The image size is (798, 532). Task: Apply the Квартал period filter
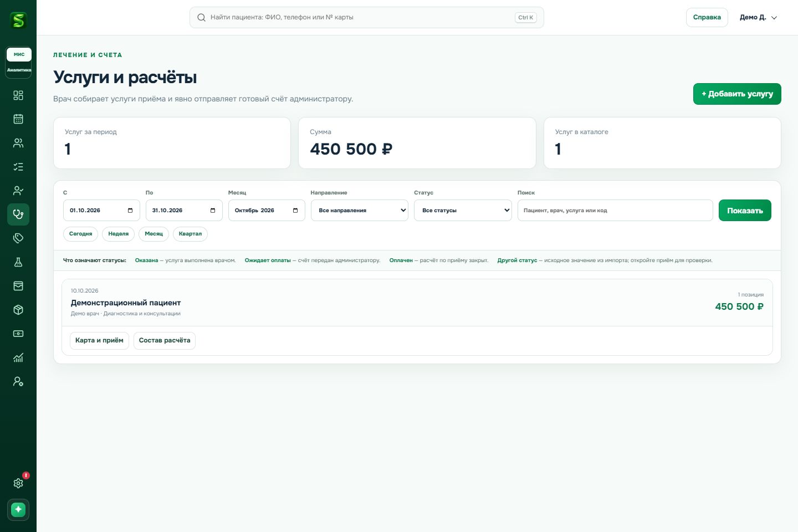pyautogui.click(x=190, y=234)
